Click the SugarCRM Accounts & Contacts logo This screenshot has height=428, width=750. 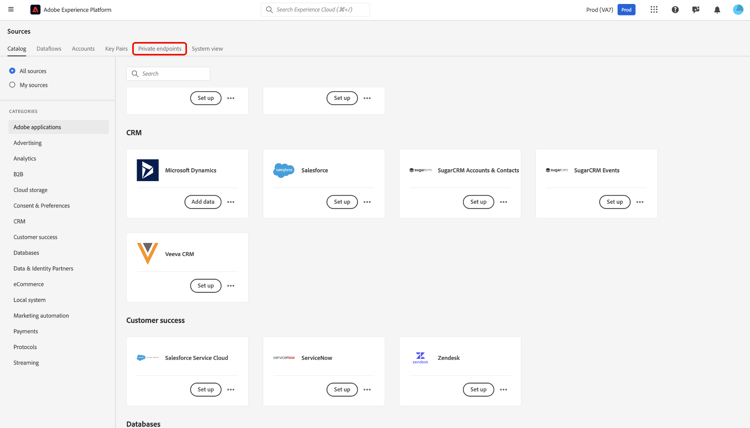420,170
